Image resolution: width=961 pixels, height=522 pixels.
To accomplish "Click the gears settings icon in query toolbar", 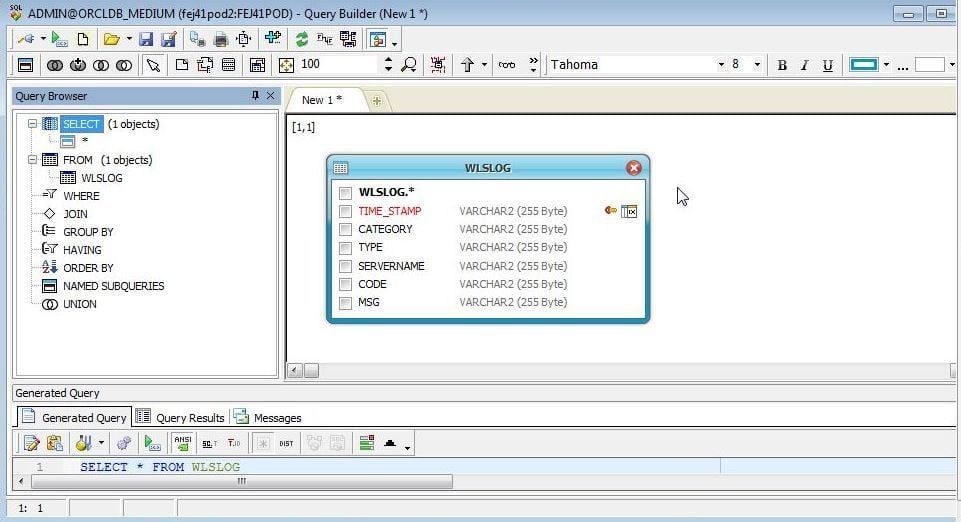I will click(124, 443).
